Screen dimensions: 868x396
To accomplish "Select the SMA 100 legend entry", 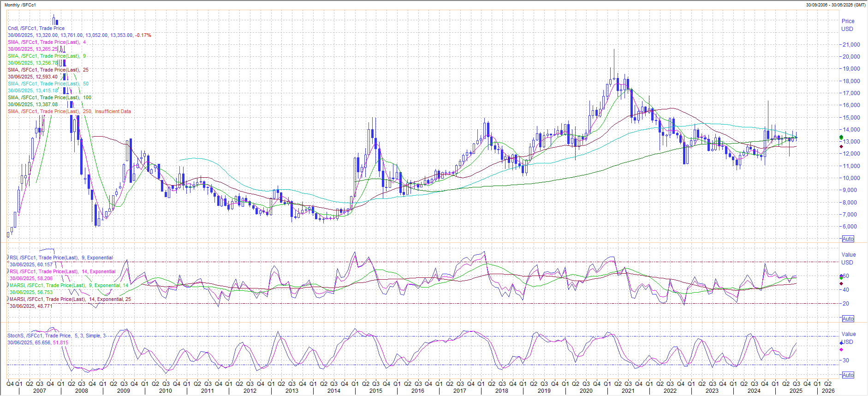I will [49, 97].
